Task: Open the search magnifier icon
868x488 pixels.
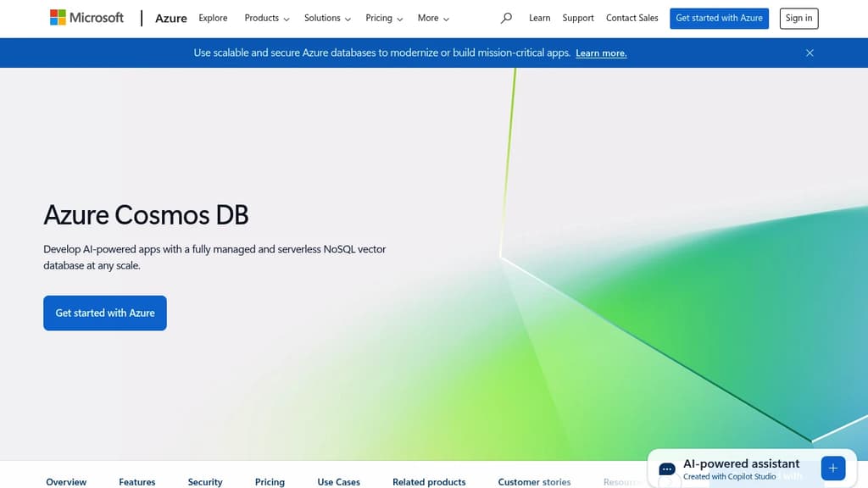Action: pyautogui.click(x=506, y=18)
